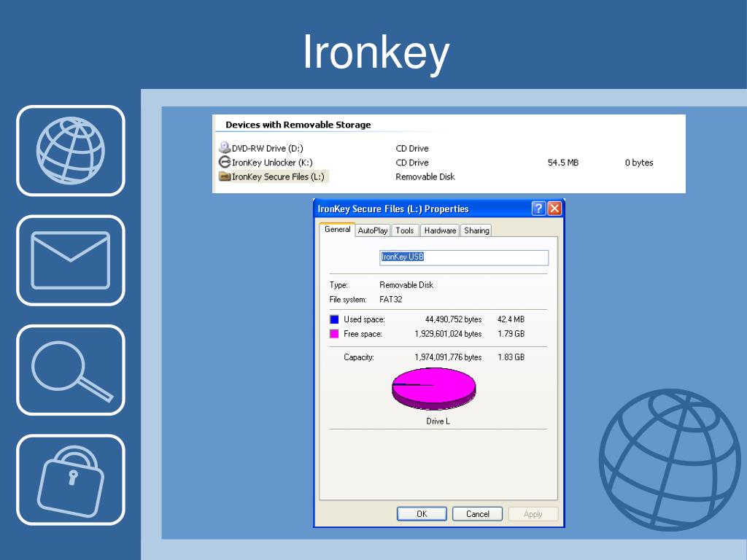Click the globe icon in left sidebar
This screenshot has width=747, height=560.
click(x=71, y=150)
